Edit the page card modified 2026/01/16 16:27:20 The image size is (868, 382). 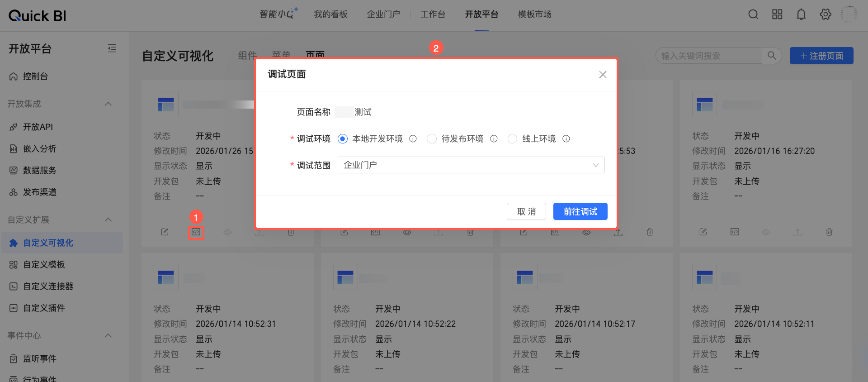[703, 232]
